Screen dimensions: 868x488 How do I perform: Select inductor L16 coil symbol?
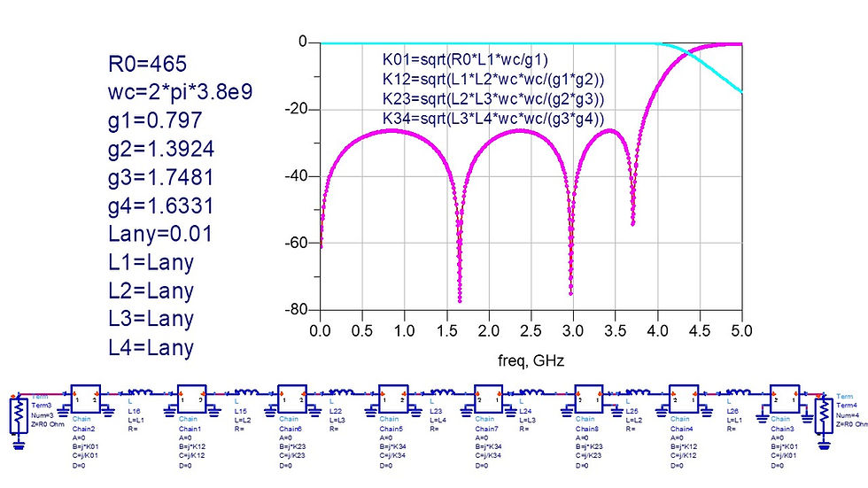click(141, 392)
